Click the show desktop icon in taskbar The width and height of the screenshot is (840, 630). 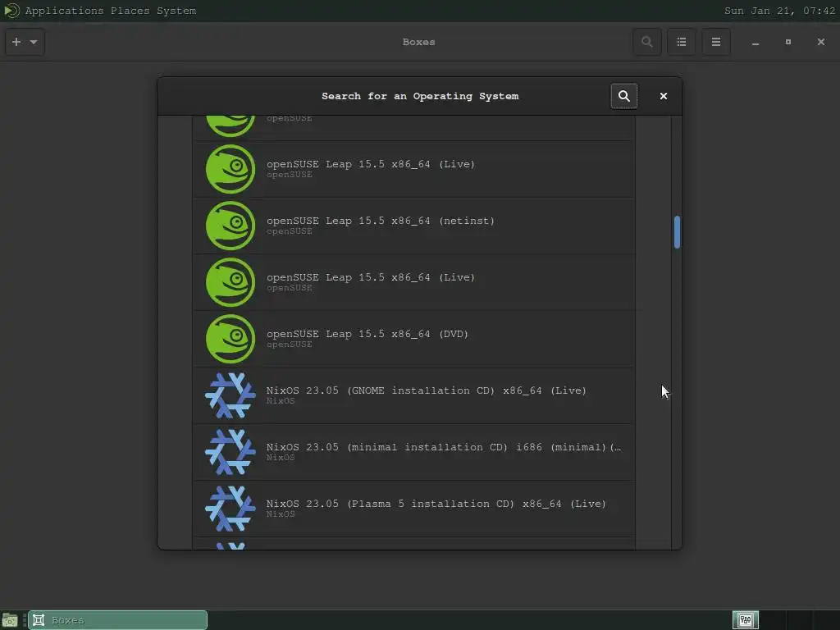10,620
